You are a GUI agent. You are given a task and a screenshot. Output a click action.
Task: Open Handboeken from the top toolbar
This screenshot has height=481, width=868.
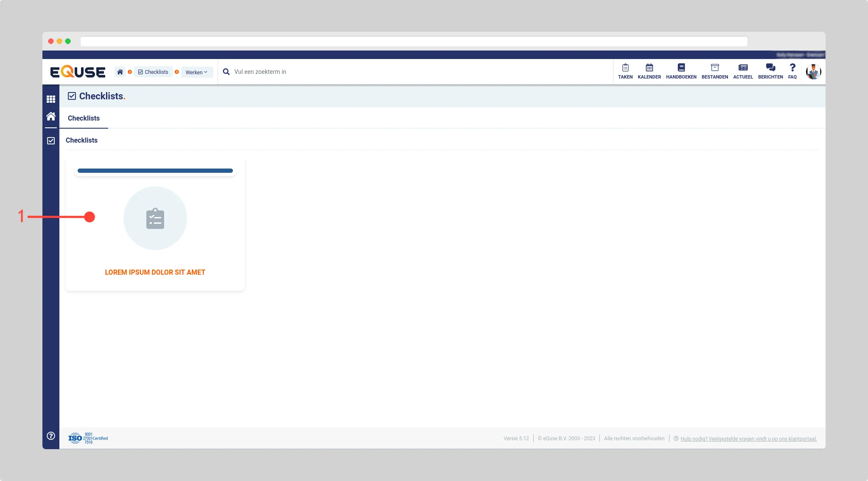click(681, 71)
